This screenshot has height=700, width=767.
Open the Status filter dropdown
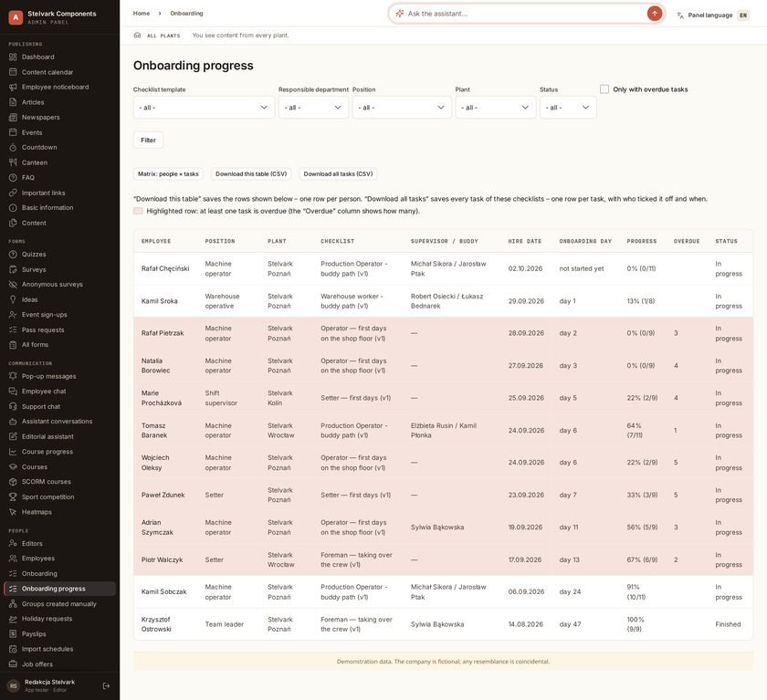pos(568,108)
